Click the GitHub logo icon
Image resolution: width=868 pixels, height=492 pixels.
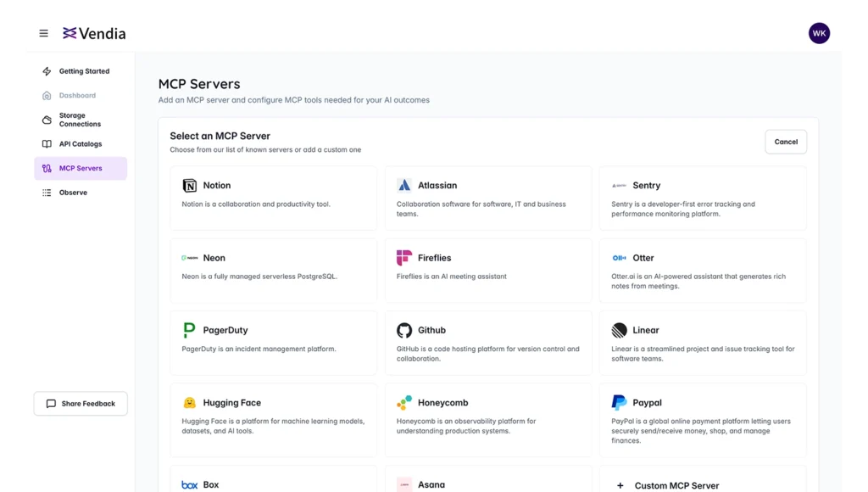[404, 330]
